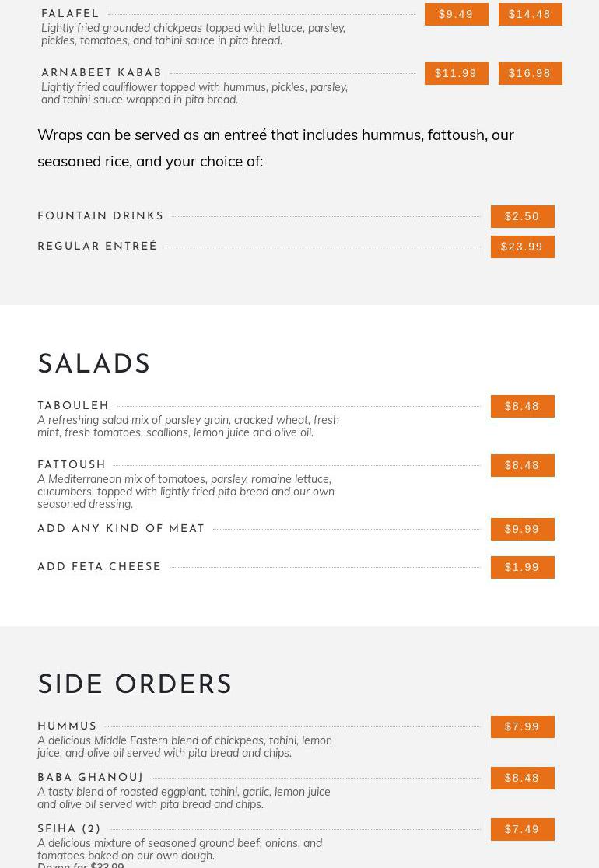The height and width of the screenshot is (868, 599).
Task: Select the Tabouleh menu item name
Action: 74,406
